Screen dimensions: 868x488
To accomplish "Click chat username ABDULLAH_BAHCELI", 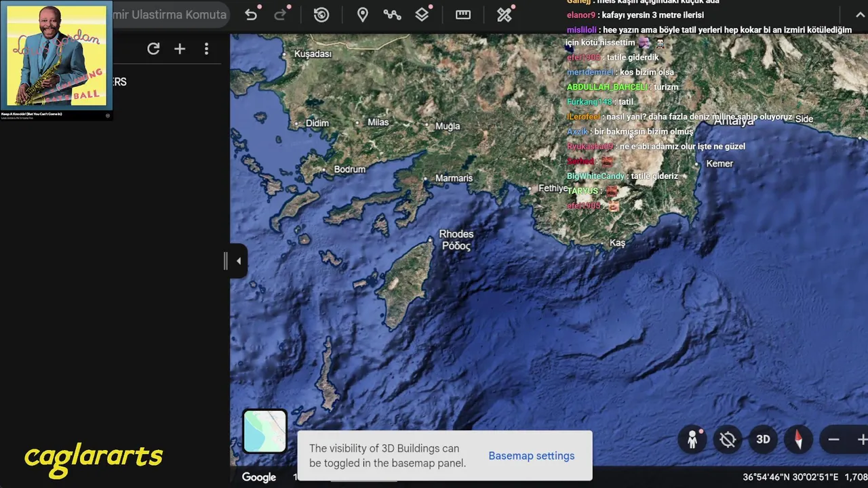I will pyautogui.click(x=607, y=87).
